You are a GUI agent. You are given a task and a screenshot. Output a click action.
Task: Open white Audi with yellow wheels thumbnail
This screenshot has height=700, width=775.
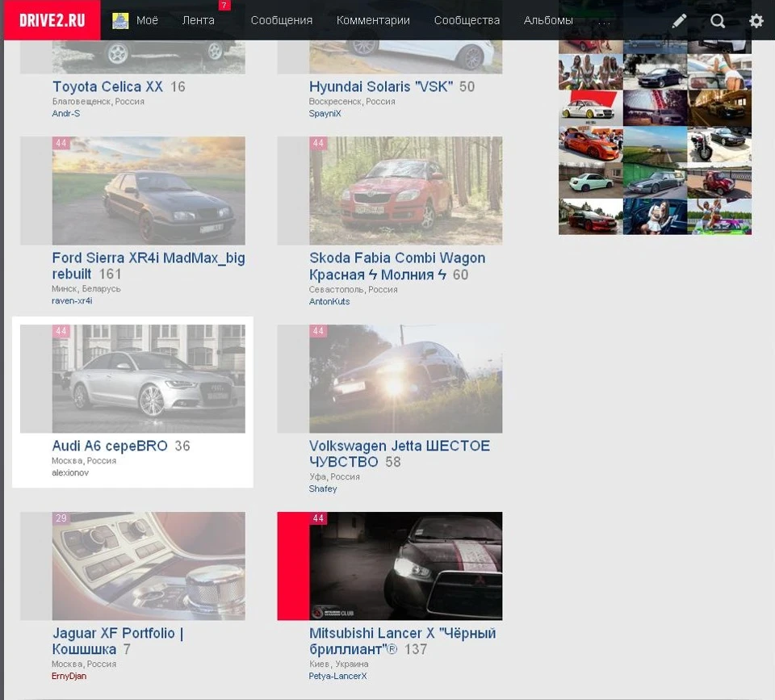[x=591, y=108]
